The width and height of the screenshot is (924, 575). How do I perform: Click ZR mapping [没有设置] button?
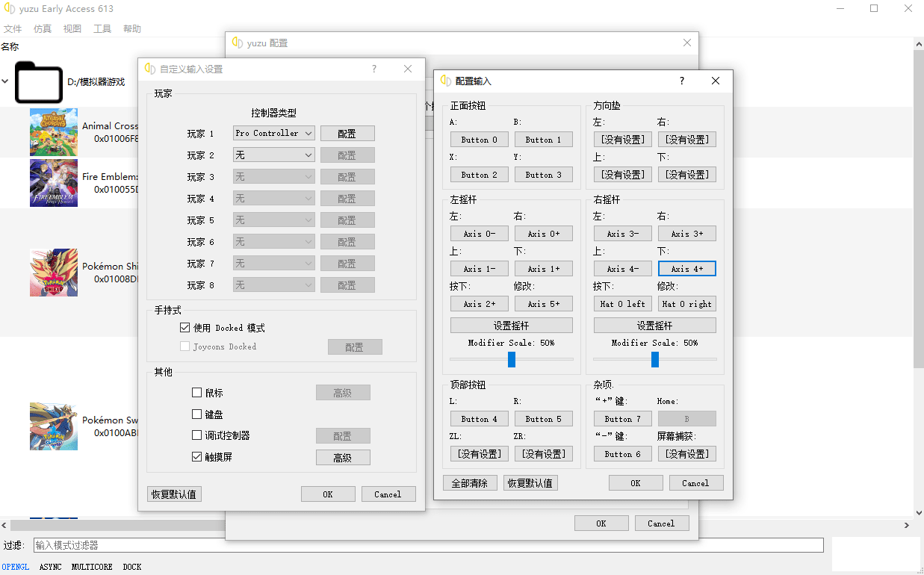pos(544,454)
